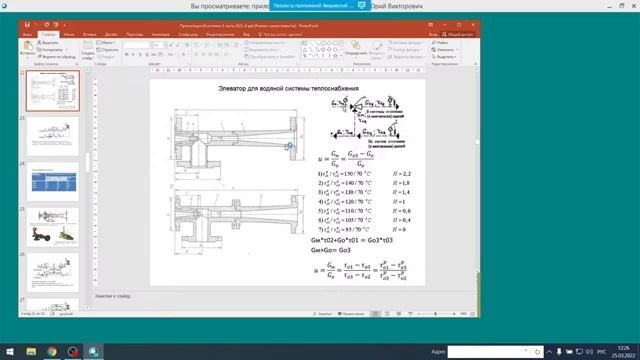640x360 pixels.
Task: Switch to Reading view icon
Action: [x=399, y=314]
